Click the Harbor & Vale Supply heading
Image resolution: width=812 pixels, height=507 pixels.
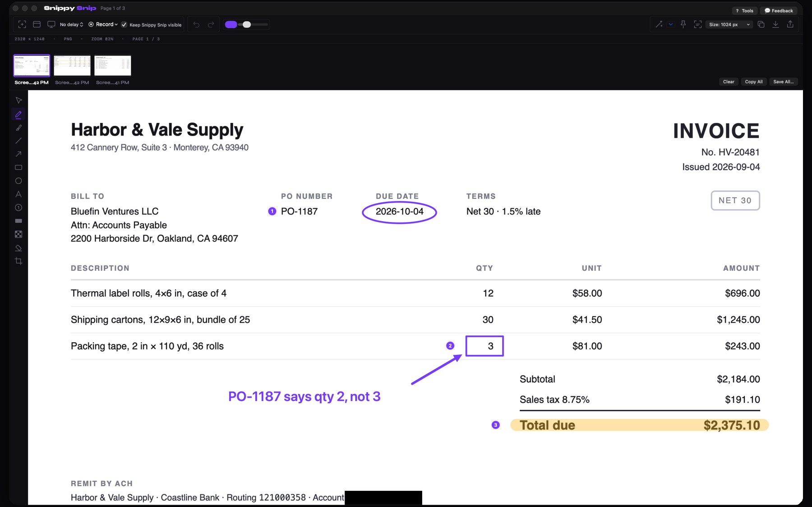pyautogui.click(x=157, y=130)
